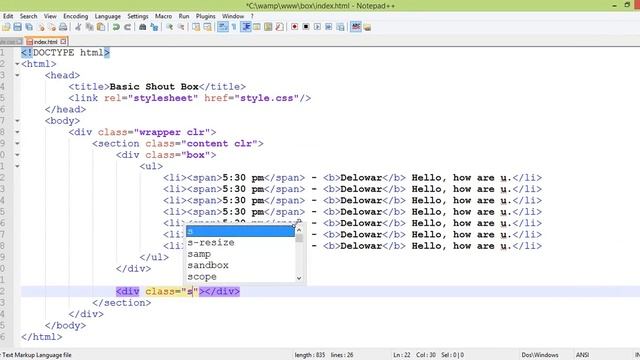The height and width of the screenshot is (360, 640).
Task: Redo the edit via toolbar icon
Action: (x=127, y=27)
